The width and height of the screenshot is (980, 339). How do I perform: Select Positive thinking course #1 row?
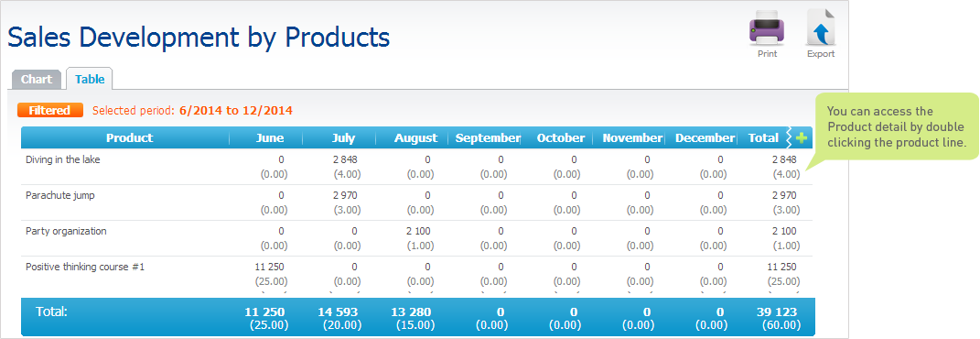coord(417,274)
